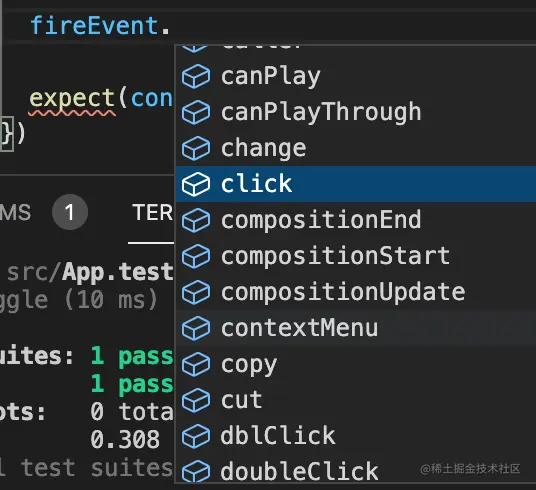Screen dimensions: 536x490
Task: Pick compositionStart from the suggestion list
Action: tap(356, 256)
